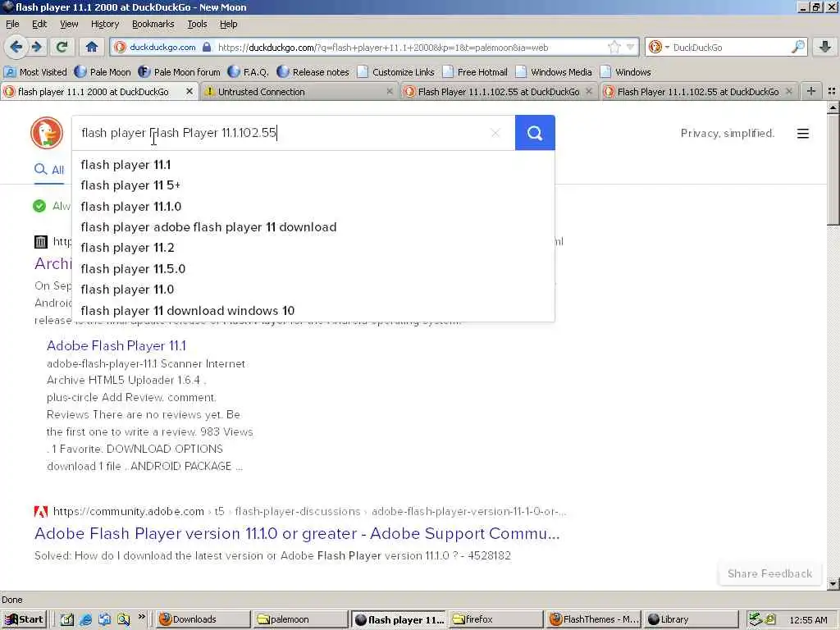Bookmark this page with the star icon
The width and height of the screenshot is (840, 630).
pos(614,47)
